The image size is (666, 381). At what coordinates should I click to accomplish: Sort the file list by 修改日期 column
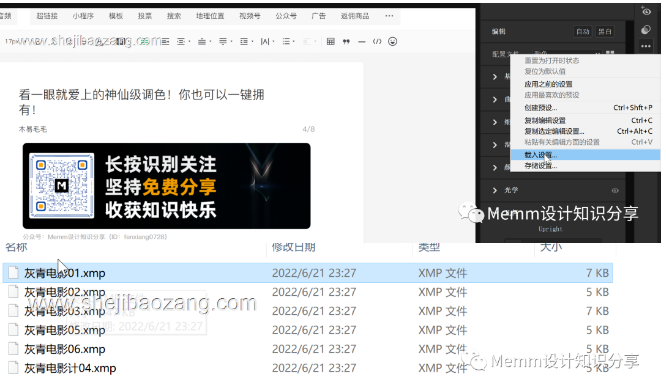293,247
